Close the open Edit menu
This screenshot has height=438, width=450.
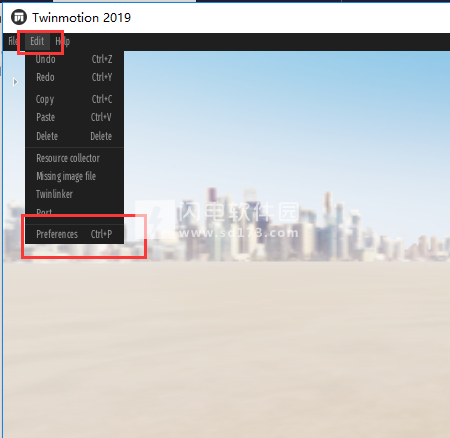[x=37, y=41]
